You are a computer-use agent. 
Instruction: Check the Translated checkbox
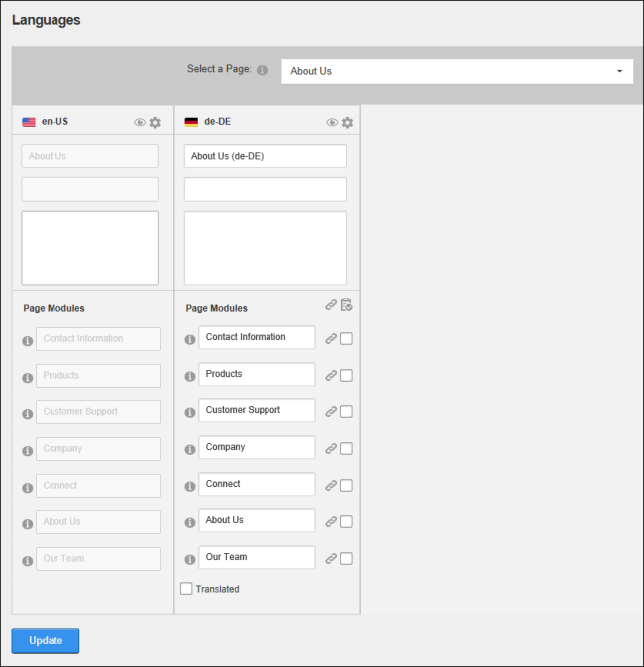[x=186, y=589]
